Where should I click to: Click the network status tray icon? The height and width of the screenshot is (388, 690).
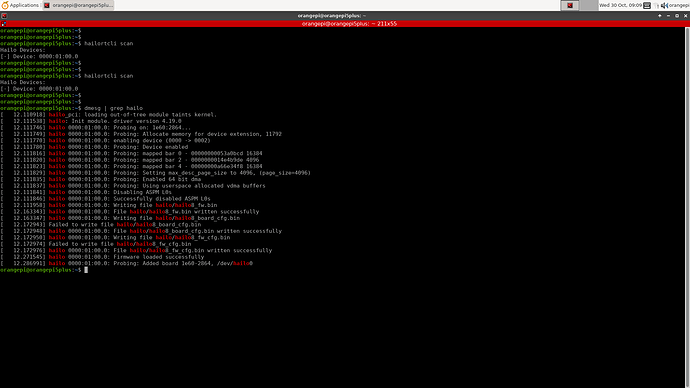coord(656,5)
